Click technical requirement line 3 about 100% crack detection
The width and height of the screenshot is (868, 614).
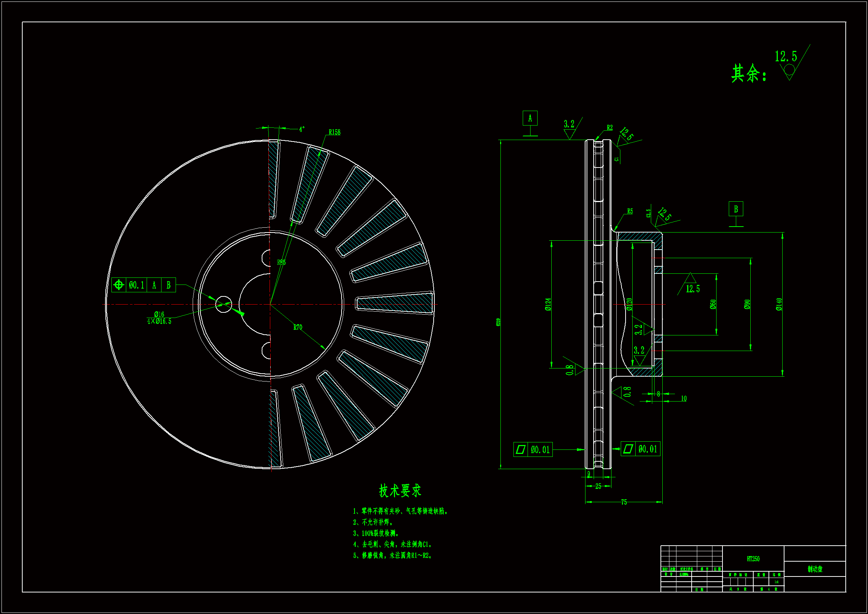376,533
